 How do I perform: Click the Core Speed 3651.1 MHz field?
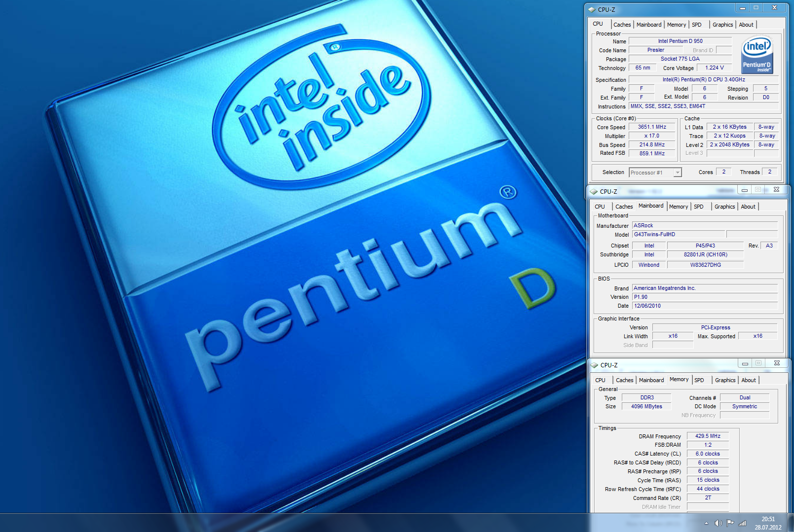(x=652, y=127)
